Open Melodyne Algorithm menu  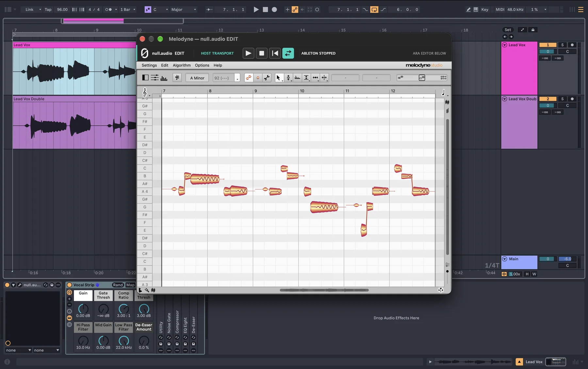coord(182,65)
